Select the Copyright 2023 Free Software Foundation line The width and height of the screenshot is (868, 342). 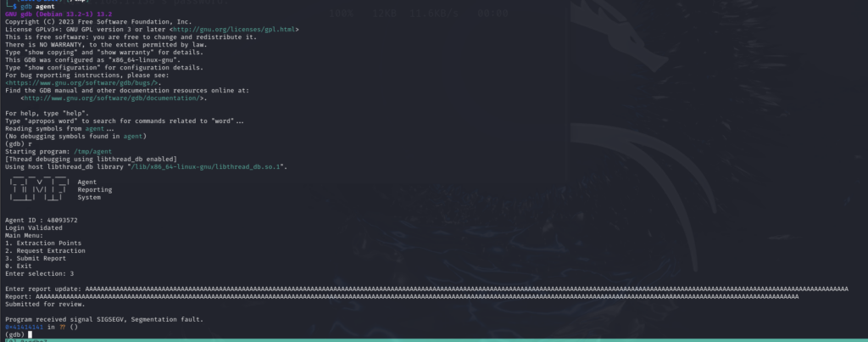tap(98, 21)
